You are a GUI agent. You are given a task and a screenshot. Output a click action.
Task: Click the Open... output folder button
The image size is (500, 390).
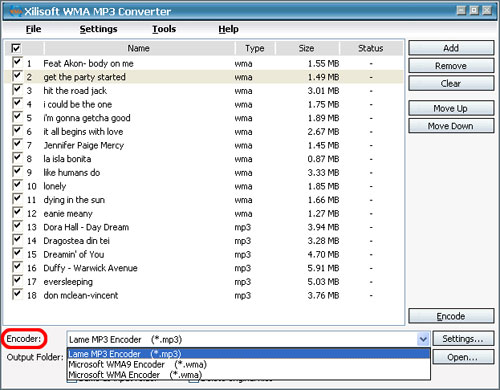coord(463,357)
